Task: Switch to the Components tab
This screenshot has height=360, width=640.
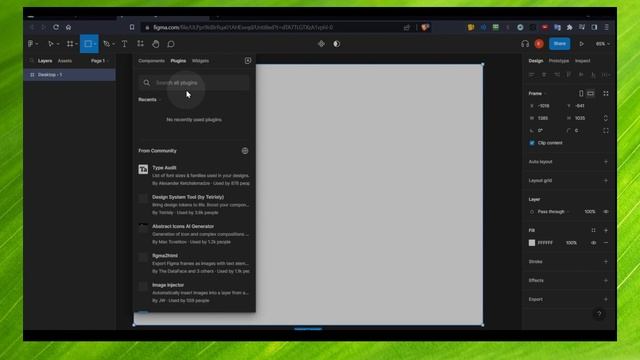Action: pyautogui.click(x=151, y=61)
